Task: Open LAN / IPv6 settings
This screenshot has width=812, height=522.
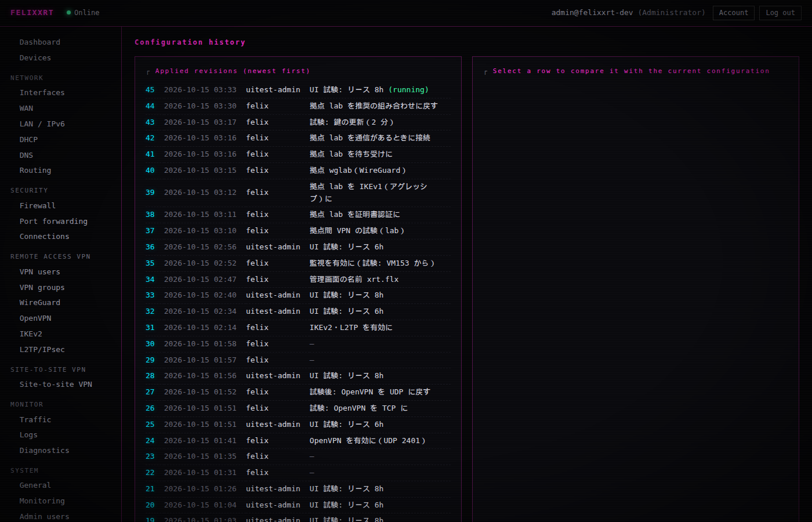Action: click(42, 124)
